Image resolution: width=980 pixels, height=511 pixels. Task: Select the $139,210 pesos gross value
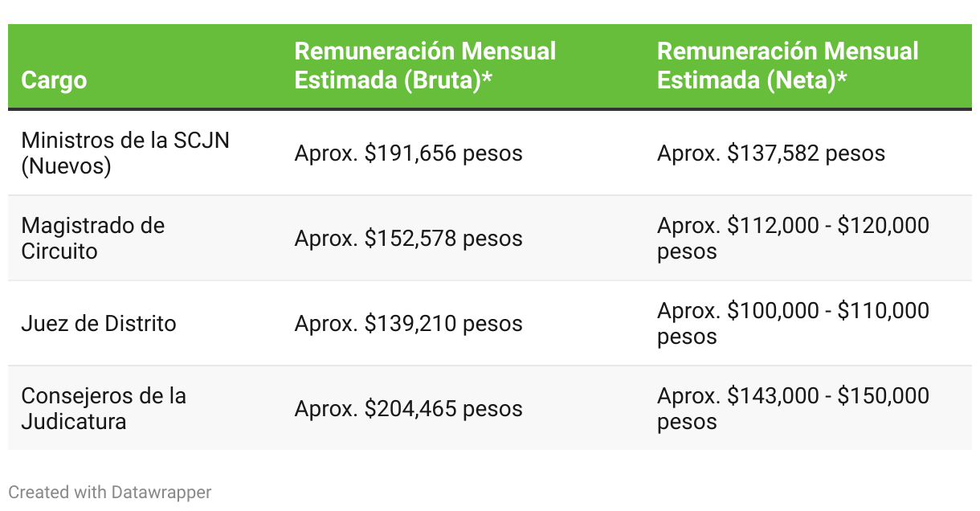[443, 324]
